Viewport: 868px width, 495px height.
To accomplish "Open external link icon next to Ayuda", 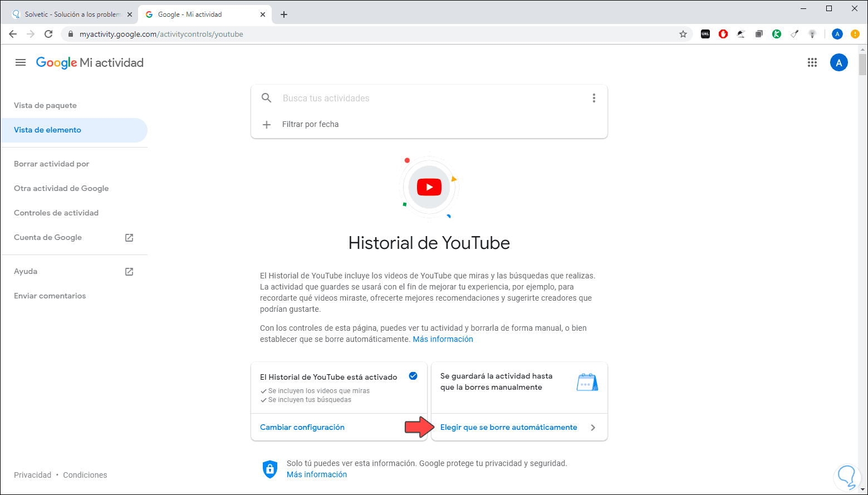I will click(129, 272).
